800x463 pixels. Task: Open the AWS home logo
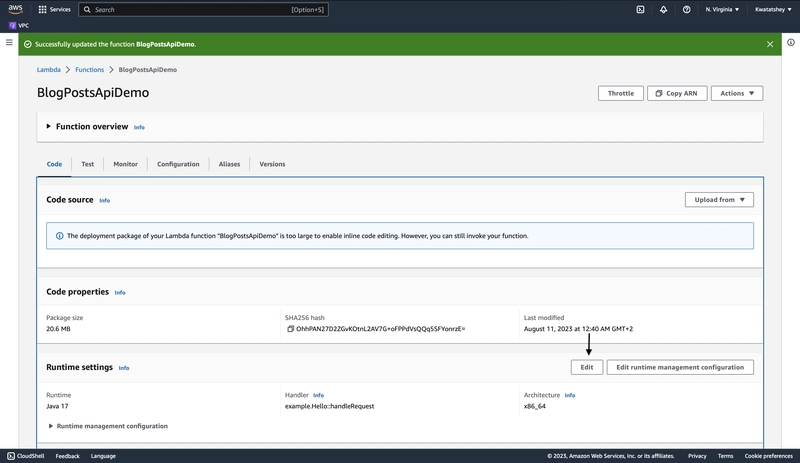[15, 9]
